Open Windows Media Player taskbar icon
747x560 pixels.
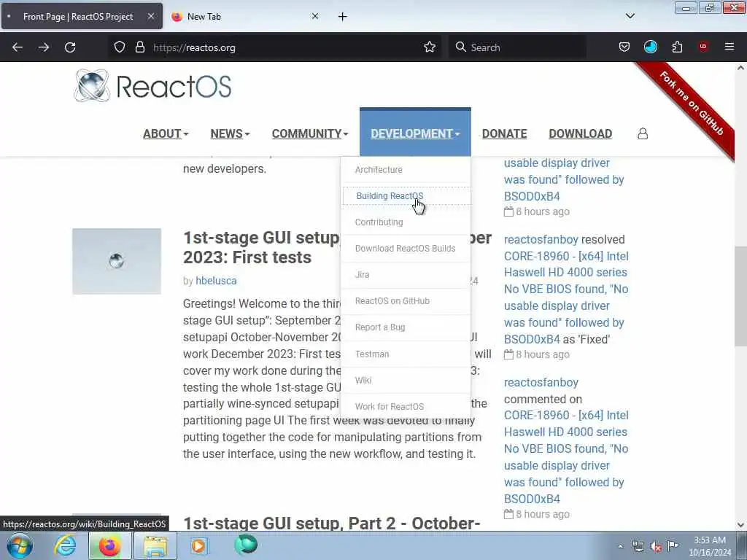(x=199, y=545)
